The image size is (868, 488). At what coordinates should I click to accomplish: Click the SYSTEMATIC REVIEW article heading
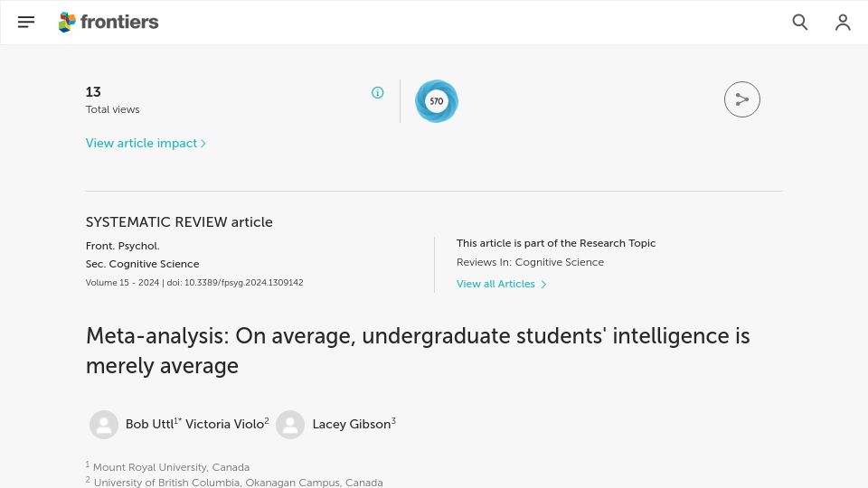click(179, 222)
